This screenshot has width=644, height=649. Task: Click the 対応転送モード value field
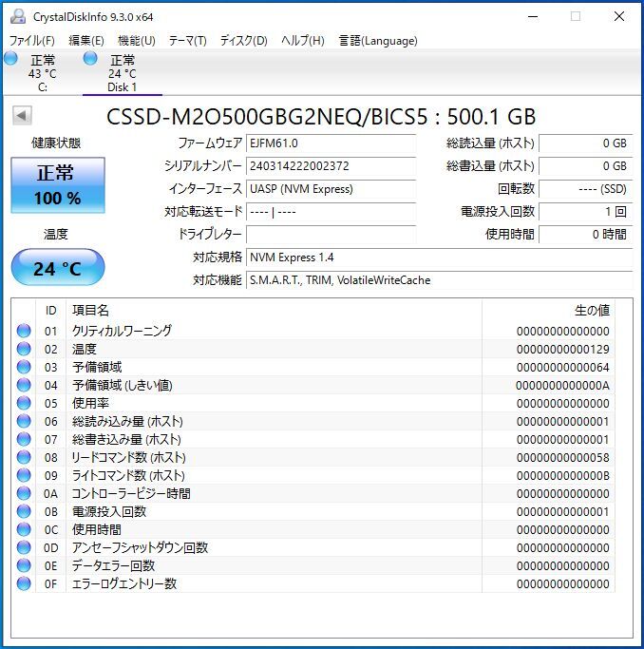[x=331, y=212]
